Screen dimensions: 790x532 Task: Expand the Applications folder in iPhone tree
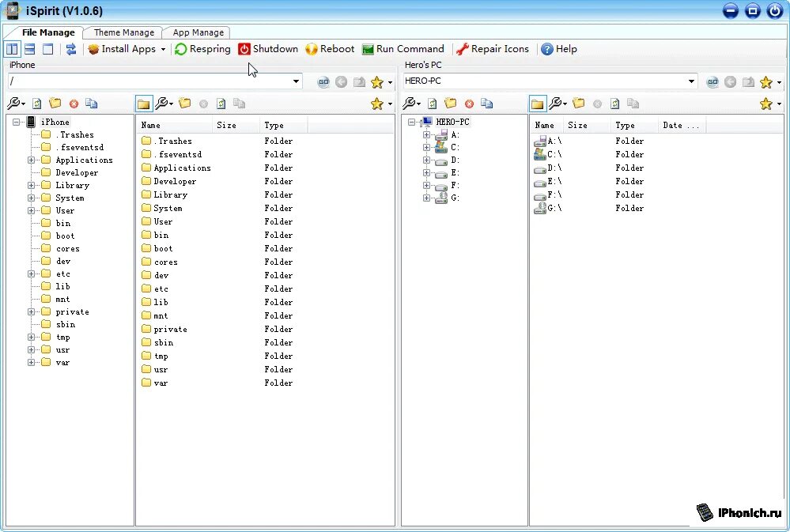32,160
